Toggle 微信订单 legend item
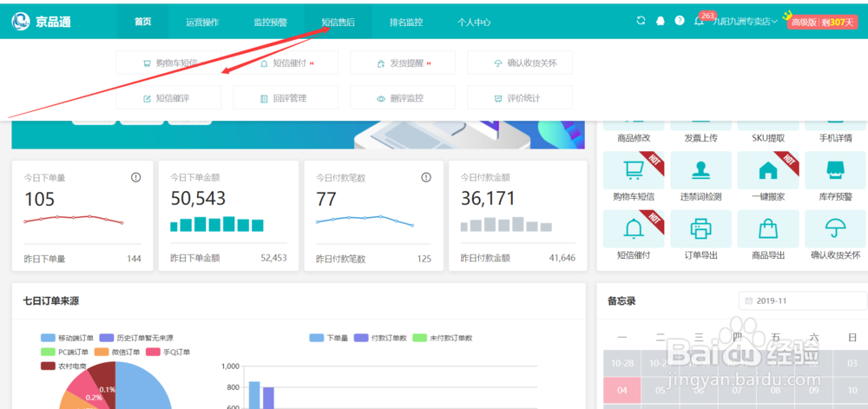The height and width of the screenshot is (409, 868). tap(117, 352)
